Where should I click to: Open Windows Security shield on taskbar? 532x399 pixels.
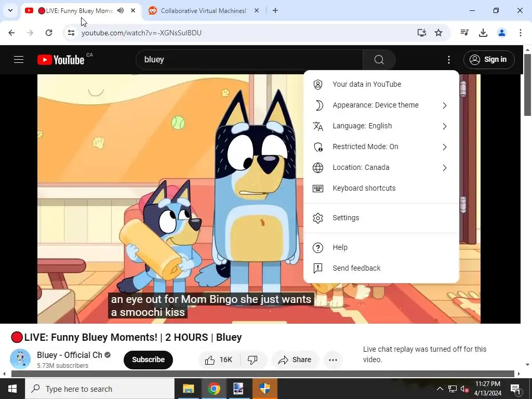264,389
